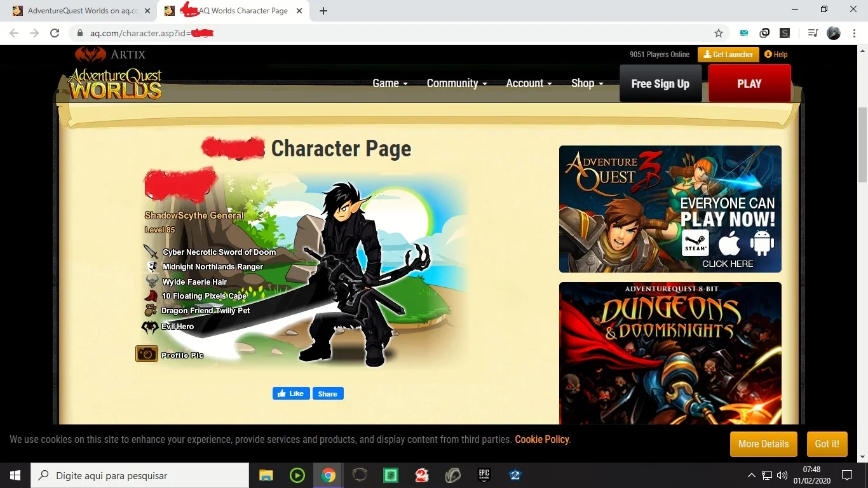Screen dimensions: 868x488
Task: Click the AdventureQuest Worlds logo
Action: [115, 85]
